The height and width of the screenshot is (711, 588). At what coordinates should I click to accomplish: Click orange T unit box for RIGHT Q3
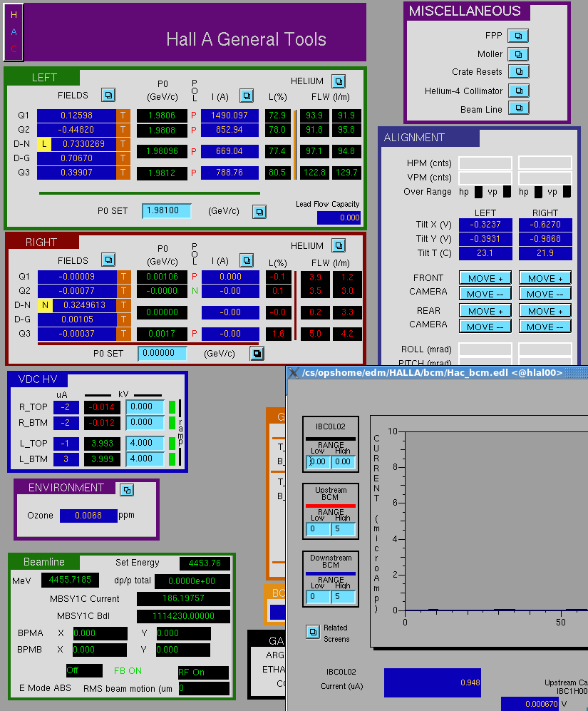tap(124, 334)
